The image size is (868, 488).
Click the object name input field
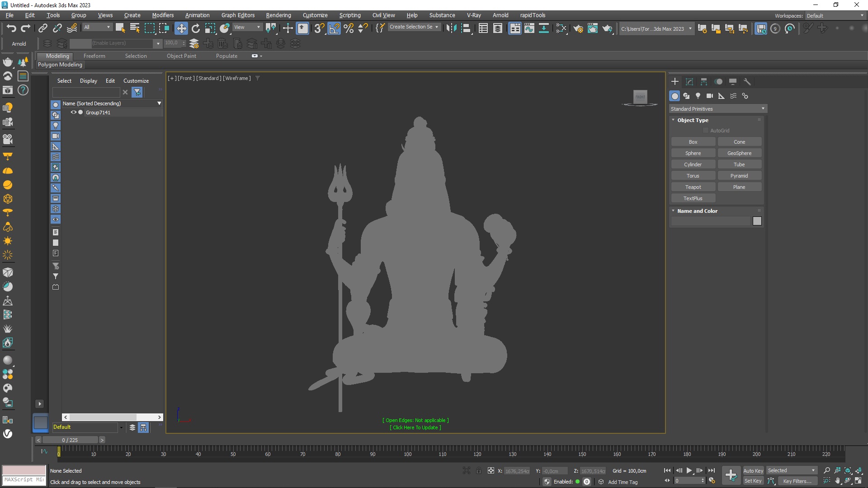711,221
